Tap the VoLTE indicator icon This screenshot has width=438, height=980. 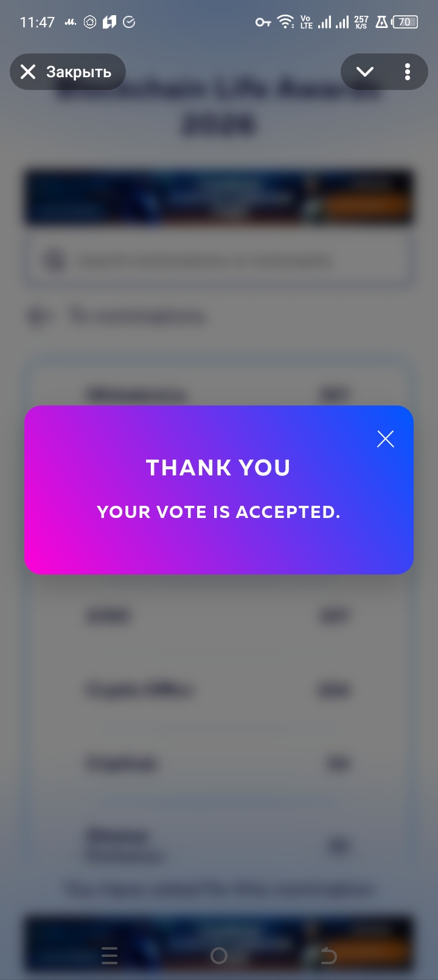click(306, 22)
